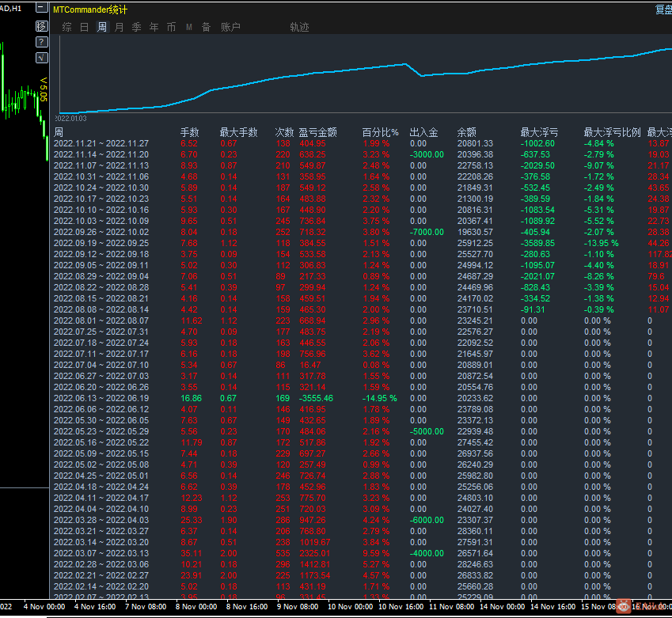Switch to the 日 daily tab

coord(85,28)
